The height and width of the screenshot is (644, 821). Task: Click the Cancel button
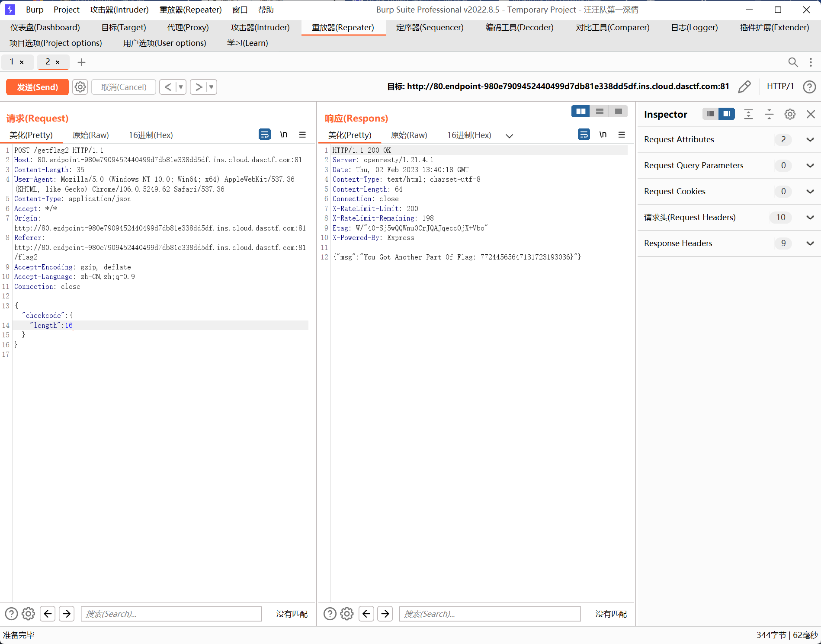point(124,87)
